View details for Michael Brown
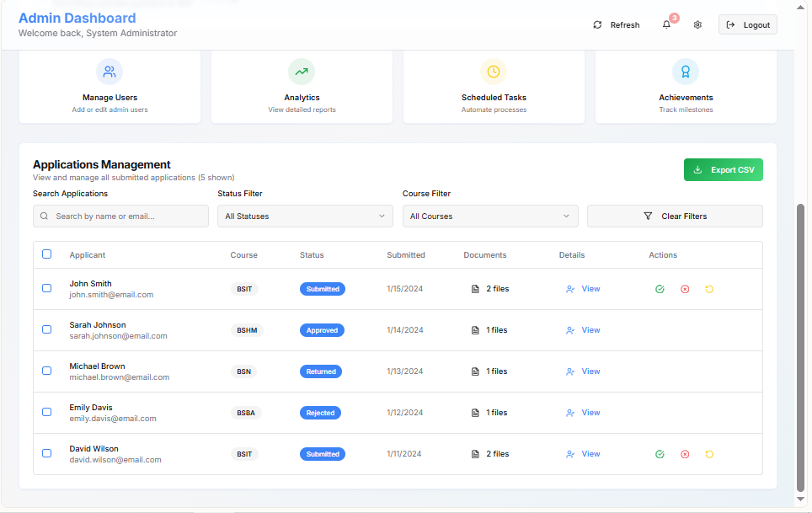 coord(584,371)
